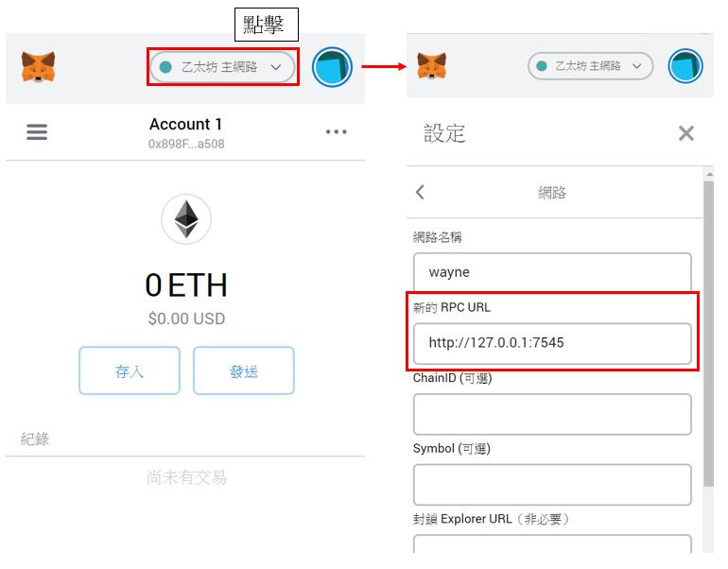Click the chevron arrow in highlighted network selector
Image resolution: width=728 pixels, height=569 pixels.
[276, 67]
